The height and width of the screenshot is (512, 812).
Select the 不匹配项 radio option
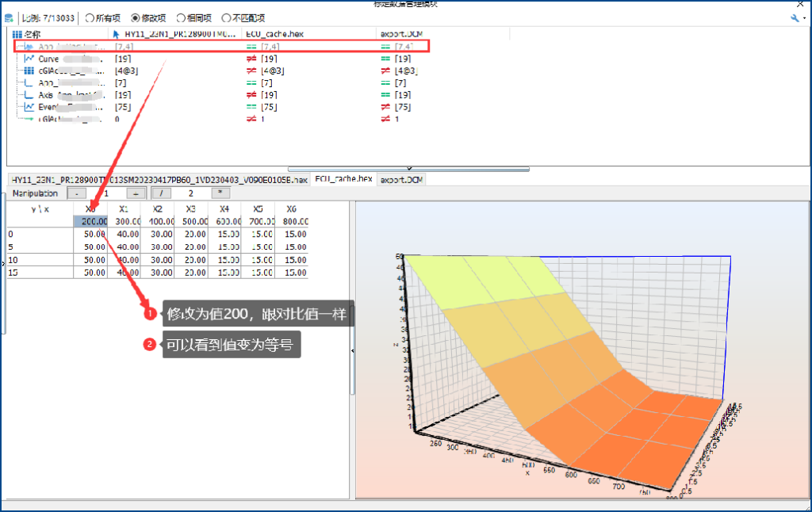click(226, 17)
